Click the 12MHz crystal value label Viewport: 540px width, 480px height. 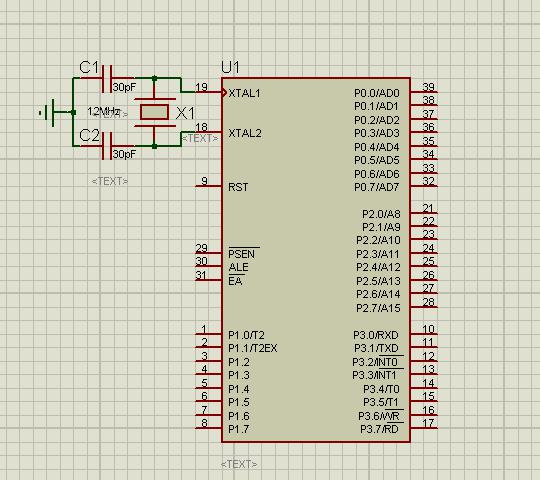pyautogui.click(x=103, y=111)
